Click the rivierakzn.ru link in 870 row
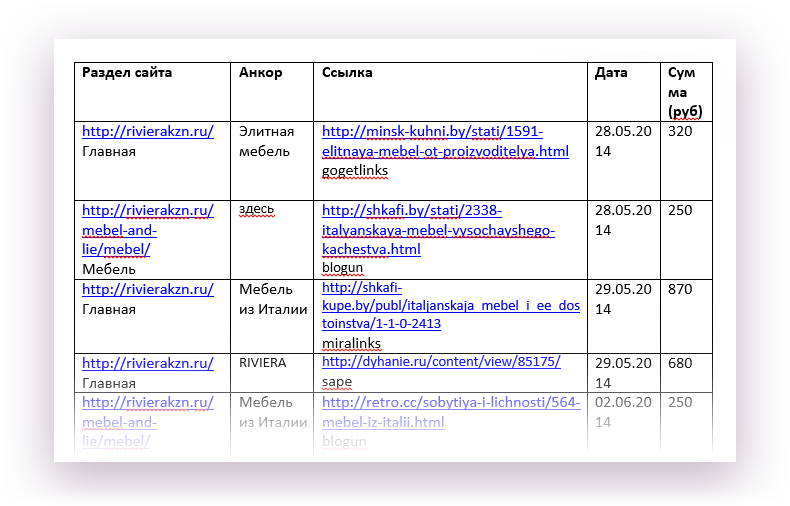The width and height of the screenshot is (790, 506). tap(148, 289)
